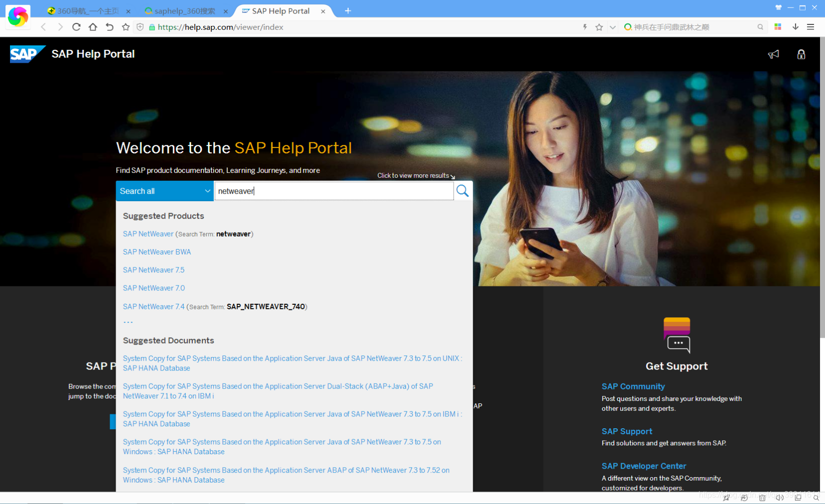
Task: Open System Copy Java on UNIX document
Action: [x=292, y=363]
